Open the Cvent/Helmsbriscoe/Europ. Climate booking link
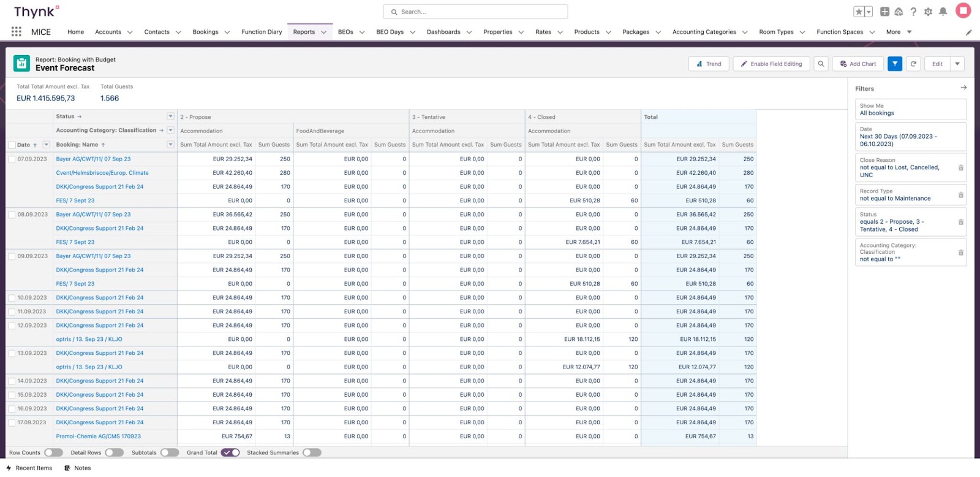 click(x=102, y=173)
